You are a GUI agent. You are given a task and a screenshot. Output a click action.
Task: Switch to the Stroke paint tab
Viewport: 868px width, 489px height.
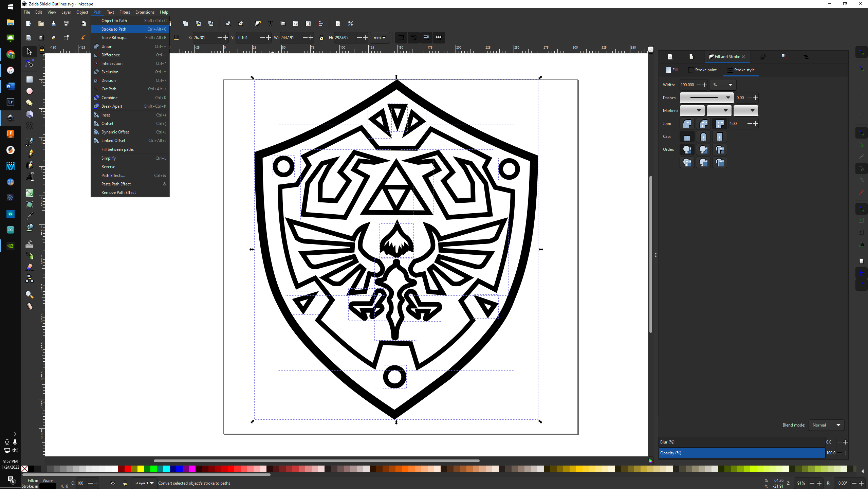[703, 70]
